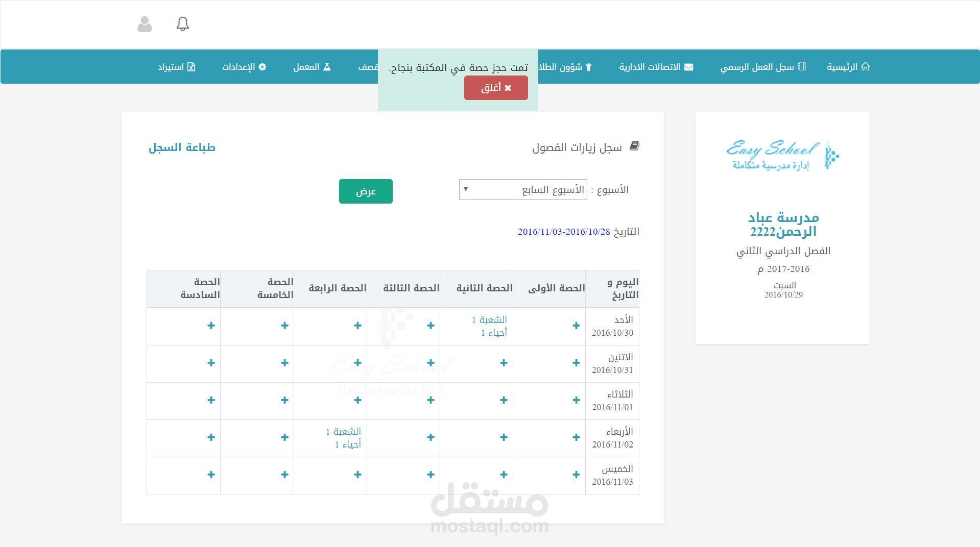Add visit for الخميس in الحصة الرابعة
Viewport: 980px width, 547px height.
(357, 475)
